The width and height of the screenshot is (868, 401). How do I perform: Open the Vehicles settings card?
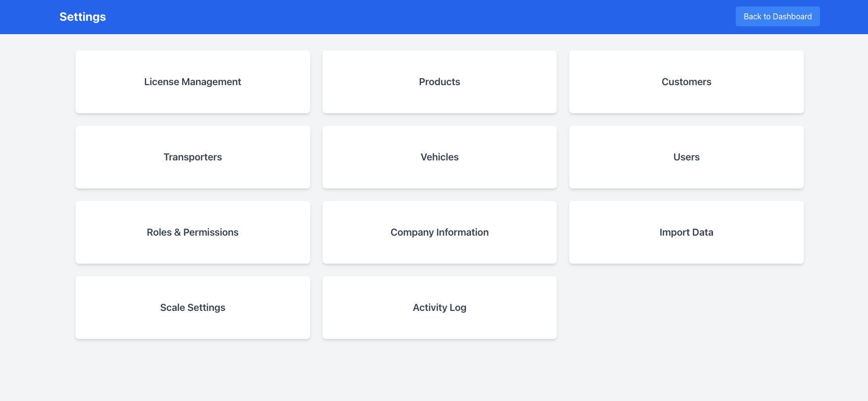(x=439, y=157)
